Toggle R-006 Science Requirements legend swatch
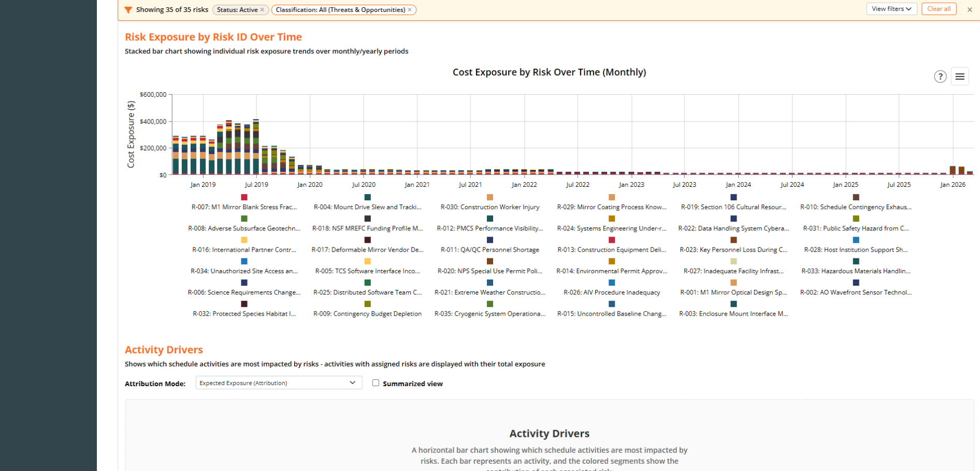Viewport: 980px width, 471px height. tap(244, 283)
